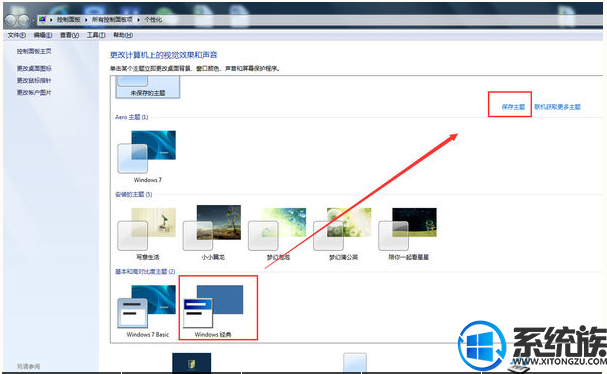
Task: Choose the Windows 7 Basic theme
Action: pos(147,311)
